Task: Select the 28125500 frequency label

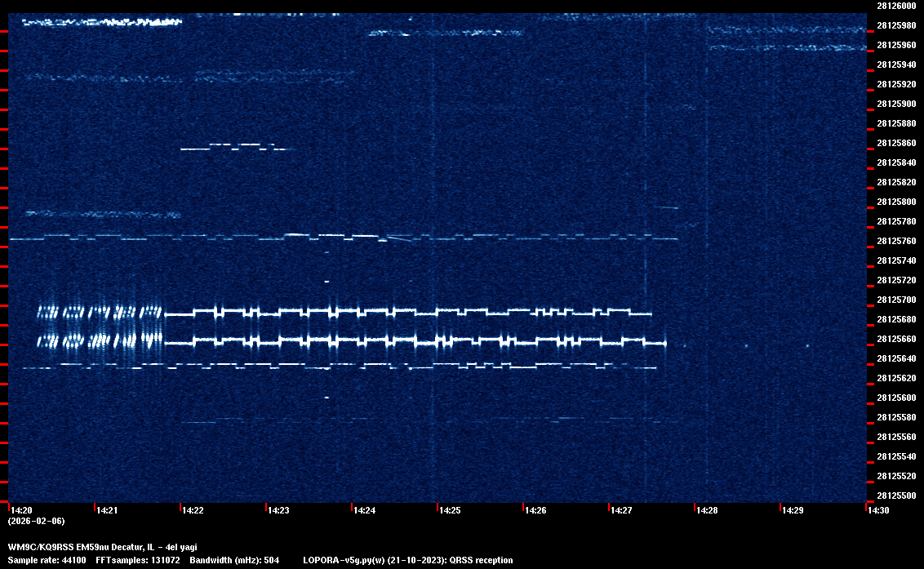Action: 895,496
